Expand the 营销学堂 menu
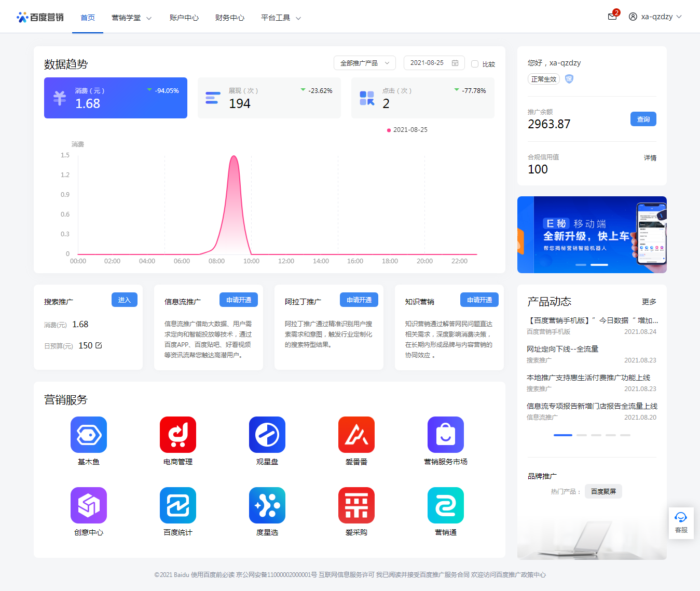The height and width of the screenshot is (591, 700). 131,18
